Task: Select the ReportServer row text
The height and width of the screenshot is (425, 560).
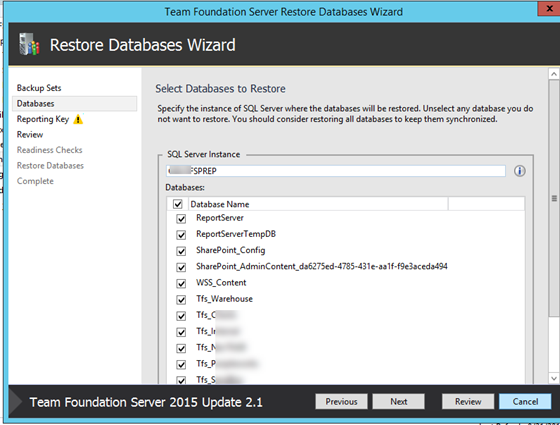Action: [x=220, y=218]
